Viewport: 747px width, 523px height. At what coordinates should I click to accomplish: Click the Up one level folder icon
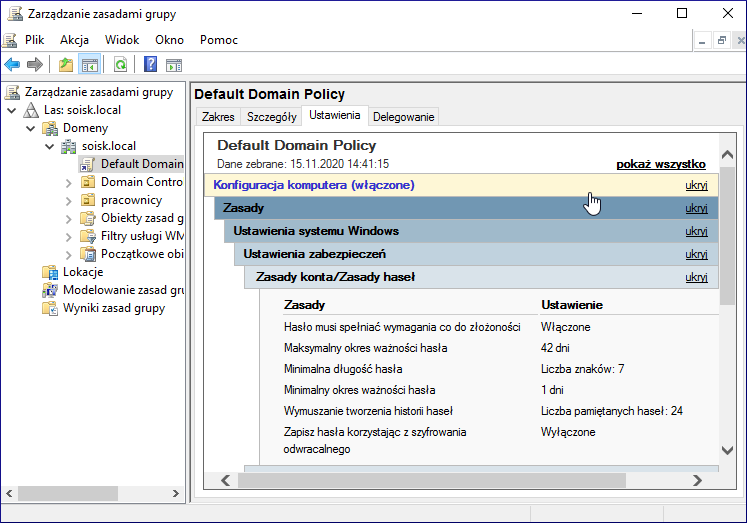66,64
